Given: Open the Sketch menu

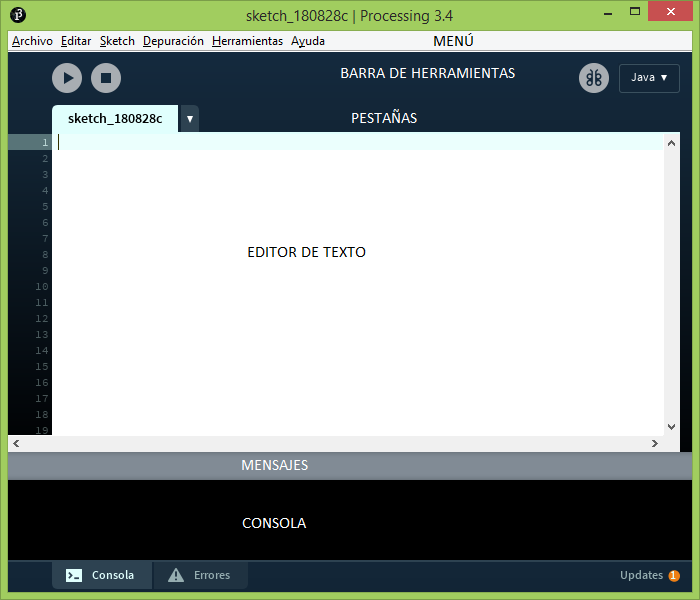Looking at the screenshot, I should tap(117, 41).
